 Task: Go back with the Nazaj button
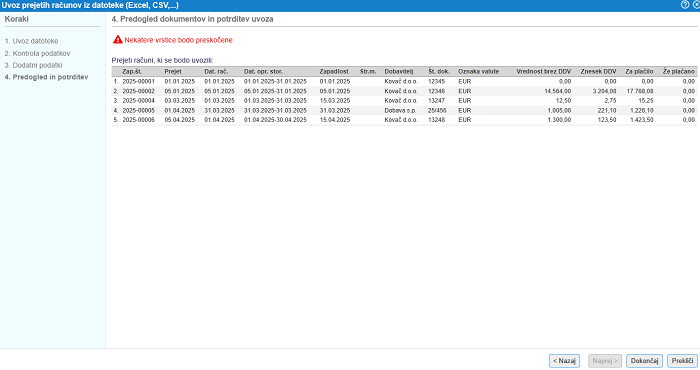564,361
